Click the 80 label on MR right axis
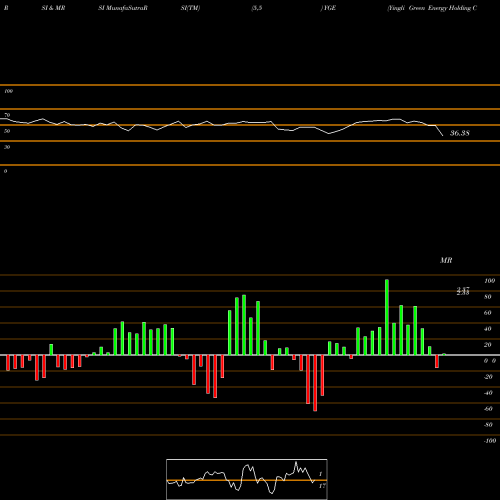 pyautogui.click(x=488, y=297)
